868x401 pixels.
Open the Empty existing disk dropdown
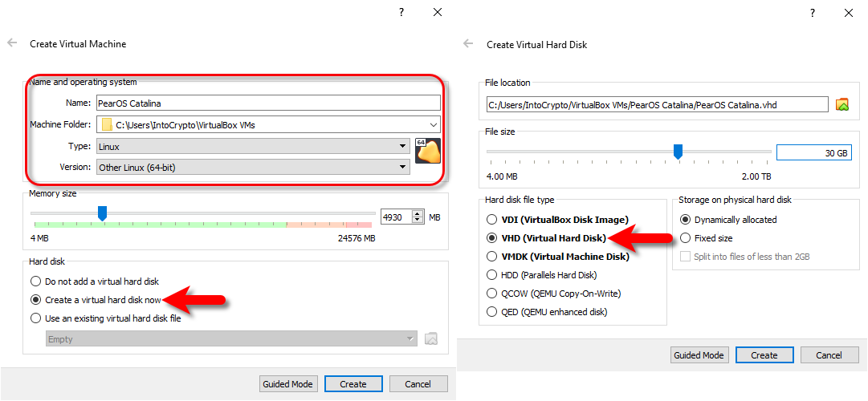tap(231, 338)
